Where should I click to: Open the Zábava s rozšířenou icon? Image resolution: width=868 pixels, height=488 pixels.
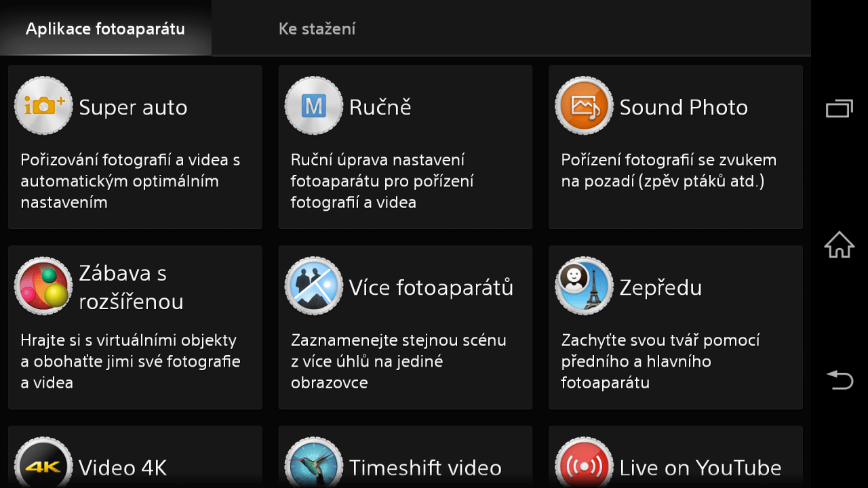(43, 285)
